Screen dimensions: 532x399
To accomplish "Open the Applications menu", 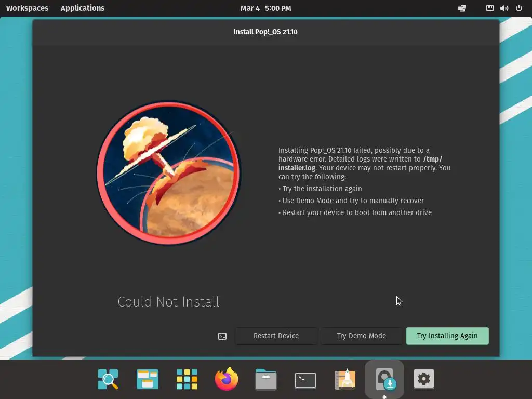I will point(83,8).
